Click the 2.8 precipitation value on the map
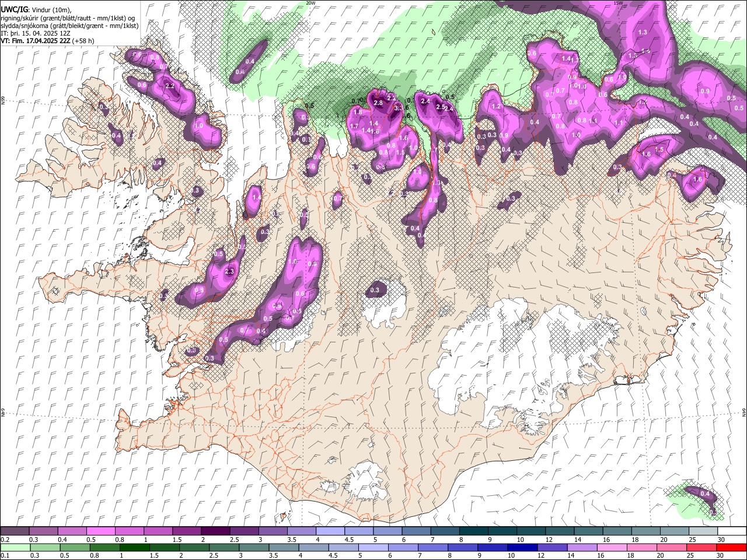Viewport: 747px width, 560px height. pyautogui.click(x=378, y=103)
